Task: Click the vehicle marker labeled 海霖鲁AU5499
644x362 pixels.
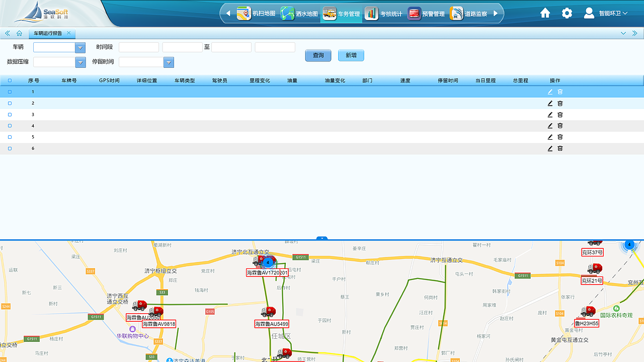Action: point(268,312)
